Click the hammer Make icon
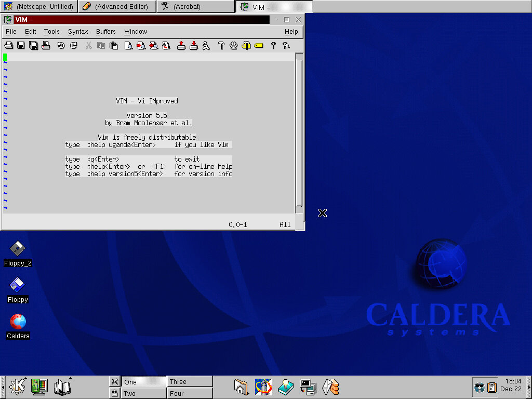The height and width of the screenshot is (399, 532). tap(221, 46)
